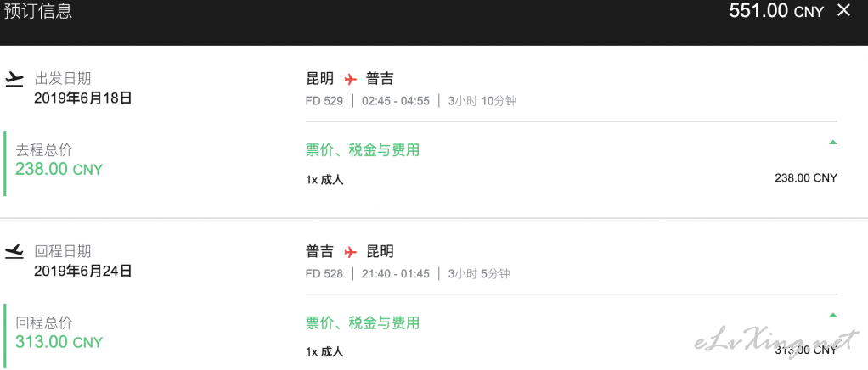
Task: Open return 票价、税金与费用 section
Action: 363,322
